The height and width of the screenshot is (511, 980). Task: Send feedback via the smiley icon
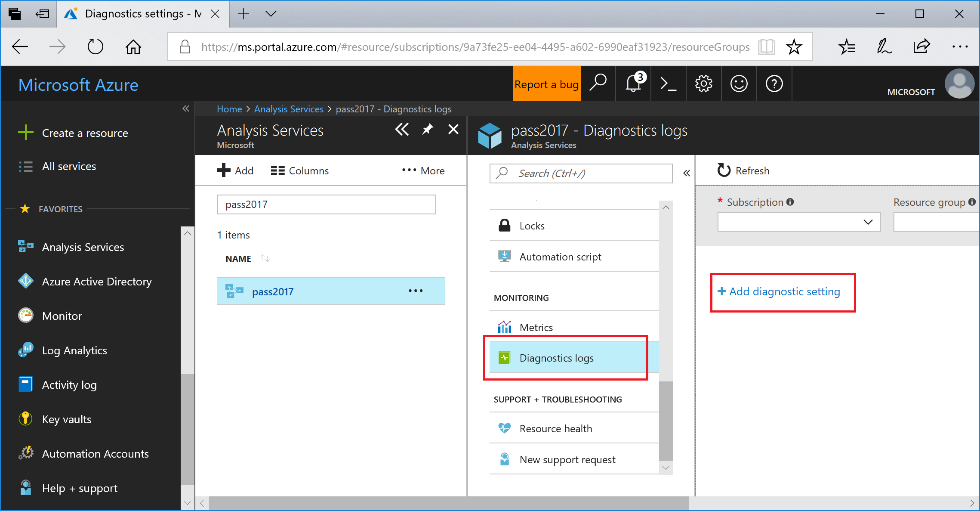click(x=739, y=84)
